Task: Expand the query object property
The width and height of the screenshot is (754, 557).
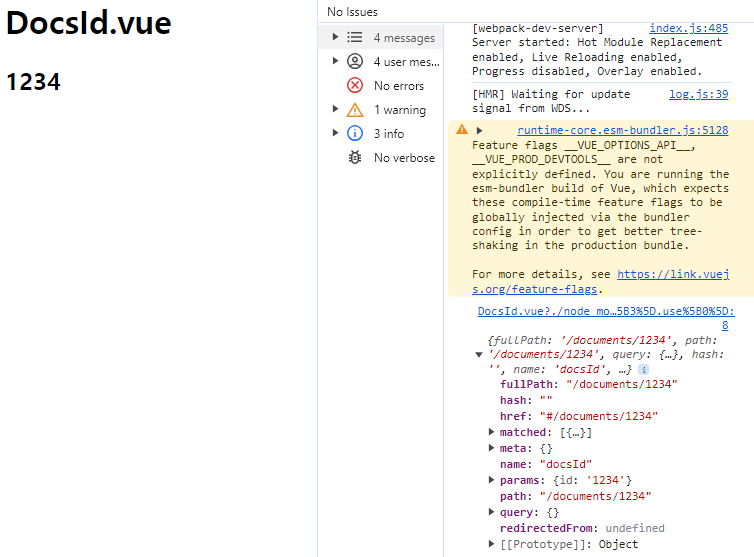Action: (x=491, y=512)
